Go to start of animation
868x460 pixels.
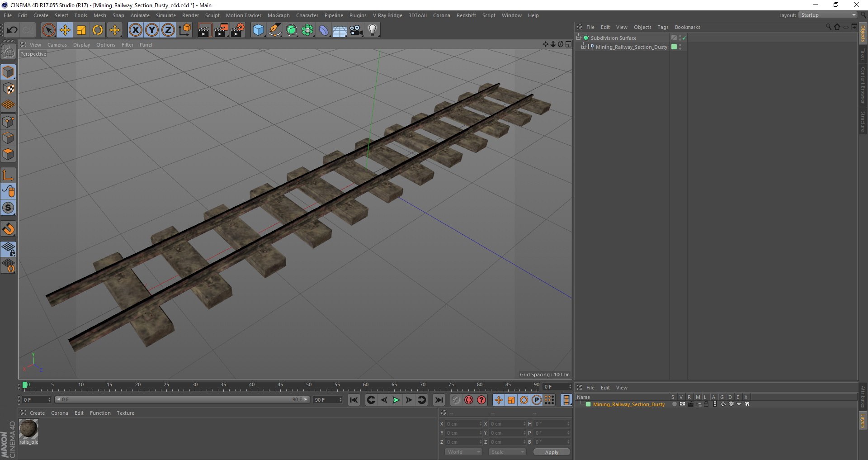(x=354, y=400)
